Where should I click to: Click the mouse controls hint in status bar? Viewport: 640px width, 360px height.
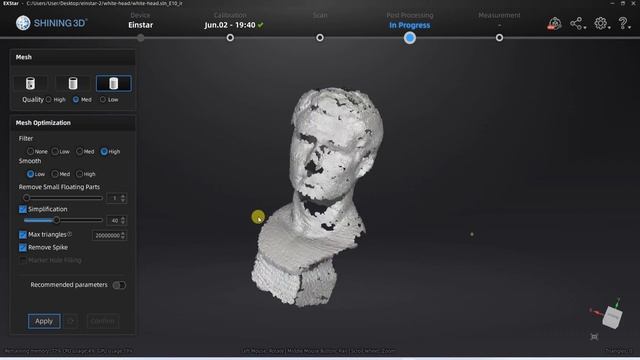(x=318, y=351)
